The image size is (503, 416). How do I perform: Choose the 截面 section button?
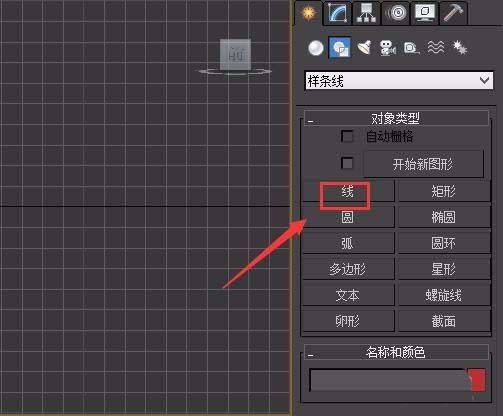pos(444,321)
